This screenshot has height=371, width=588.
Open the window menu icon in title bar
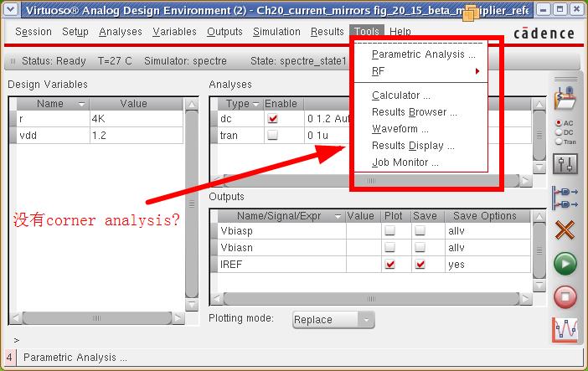(11, 9)
